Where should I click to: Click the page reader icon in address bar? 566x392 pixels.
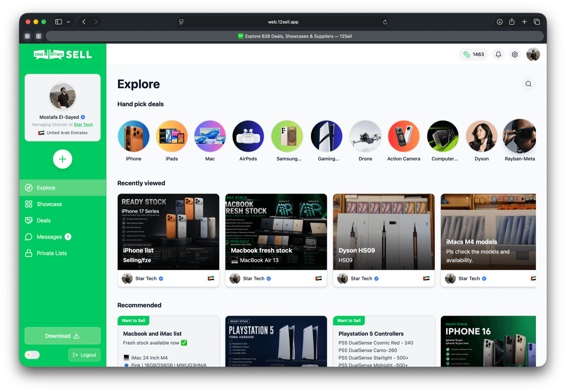(181, 22)
